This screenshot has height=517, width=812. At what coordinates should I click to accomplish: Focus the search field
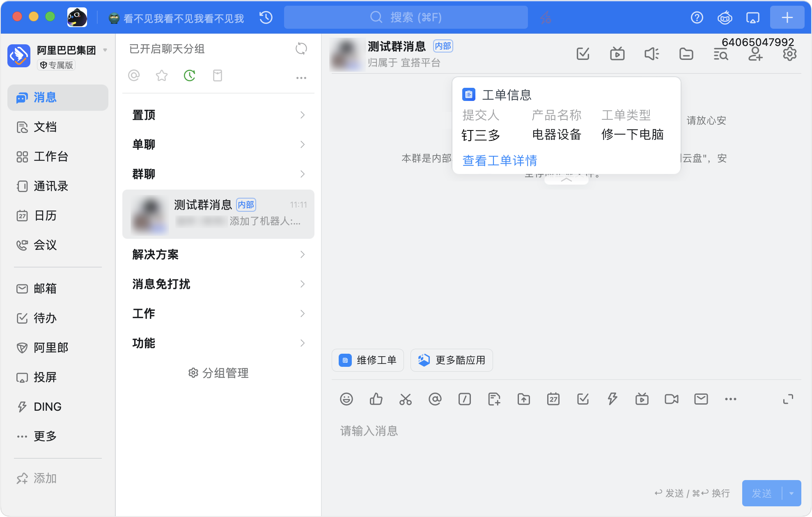click(x=406, y=17)
